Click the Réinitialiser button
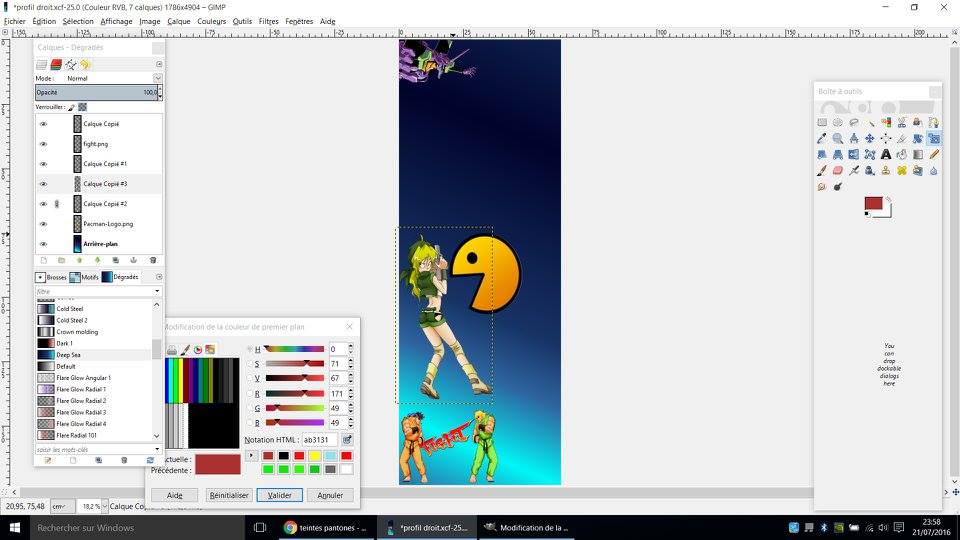960x540 pixels. click(229, 495)
